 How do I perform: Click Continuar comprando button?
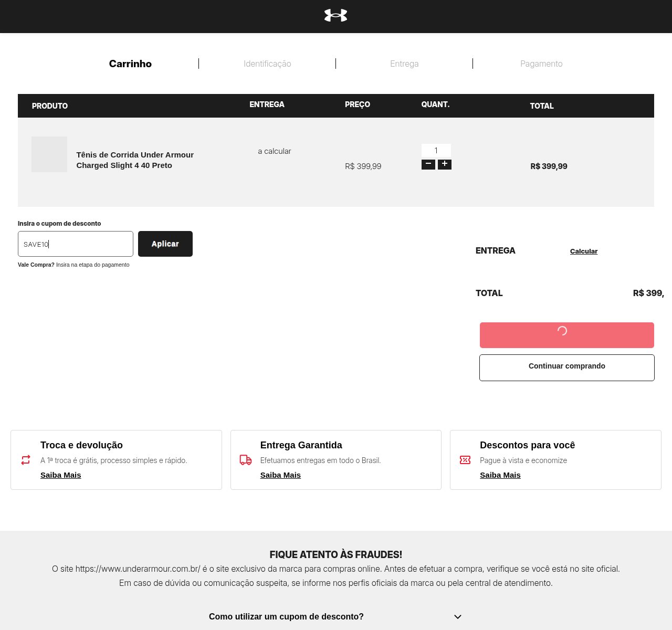click(x=567, y=367)
